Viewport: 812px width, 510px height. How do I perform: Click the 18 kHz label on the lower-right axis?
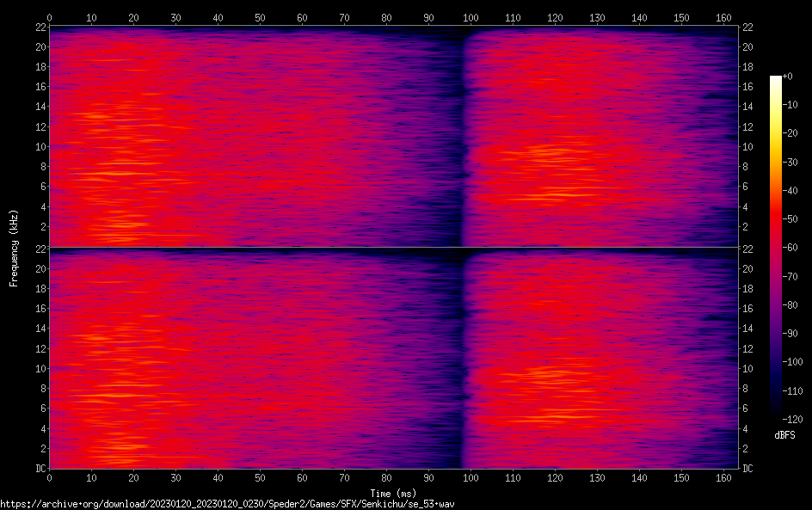tap(748, 289)
